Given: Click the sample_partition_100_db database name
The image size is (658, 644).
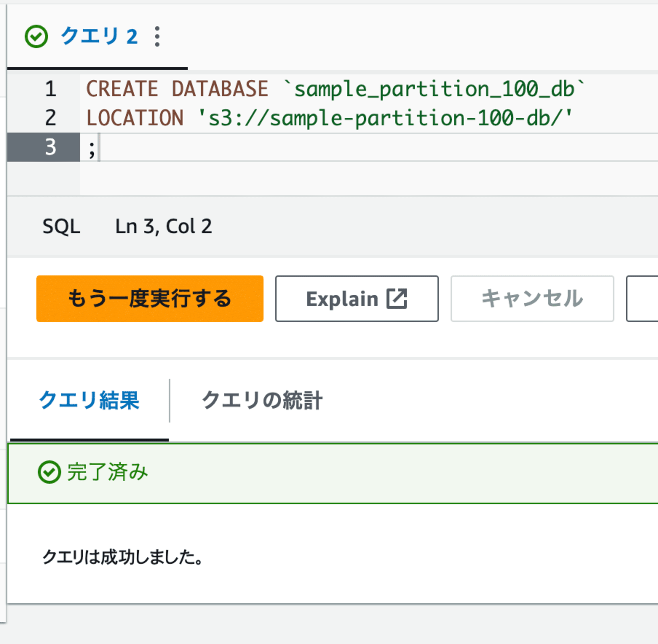Looking at the screenshot, I should pos(434,89).
